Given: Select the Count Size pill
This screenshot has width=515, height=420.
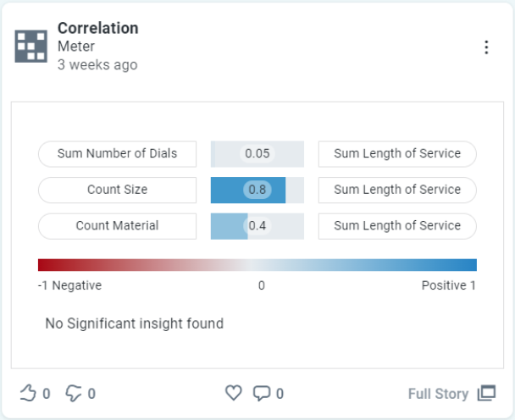Looking at the screenshot, I should tap(117, 190).
